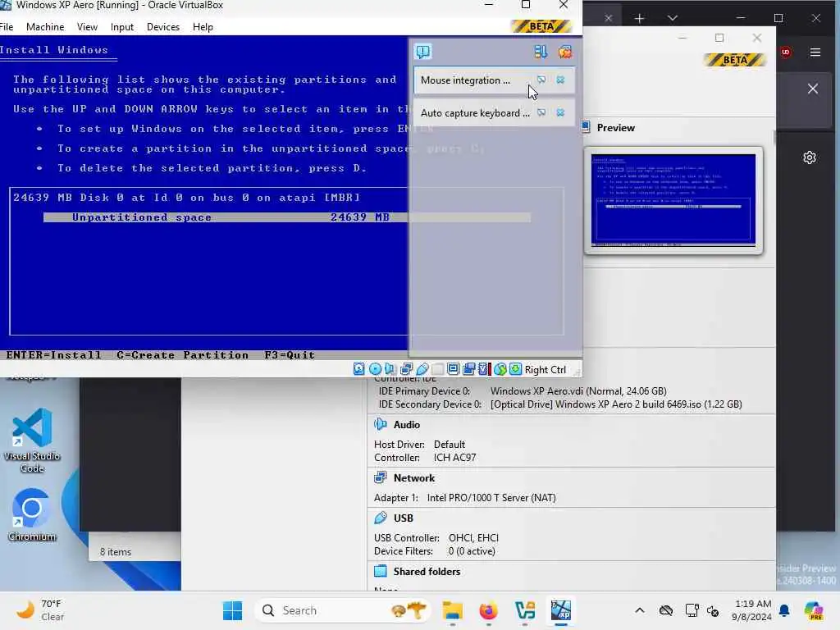Click the USB status icon in the VM status bar
Viewport: 840px width, 630px height.
click(x=422, y=369)
